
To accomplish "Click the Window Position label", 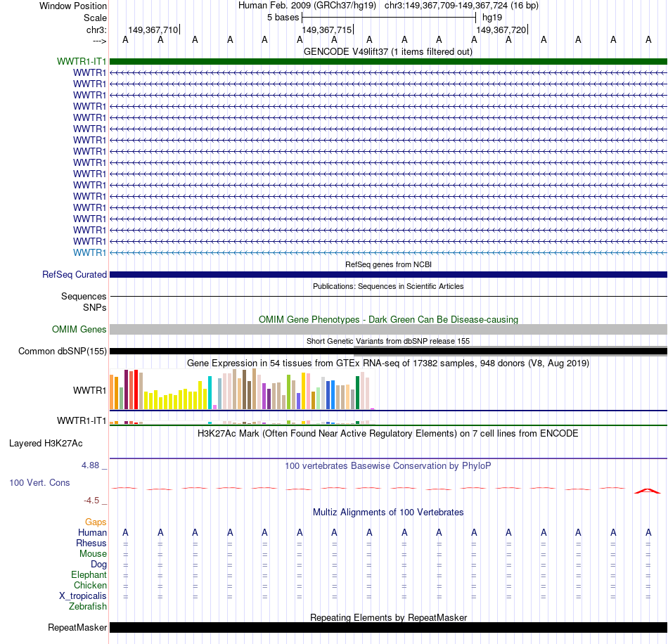I will tap(73, 6).
